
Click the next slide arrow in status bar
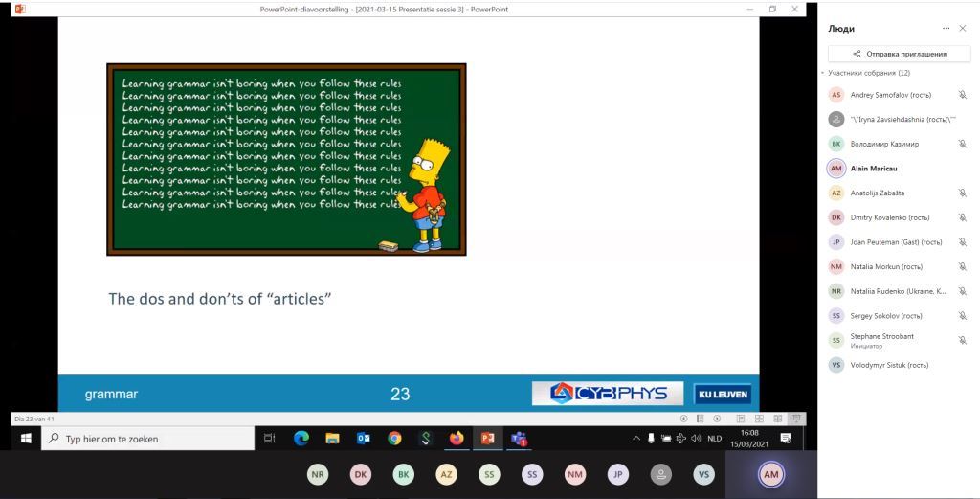[717, 419]
